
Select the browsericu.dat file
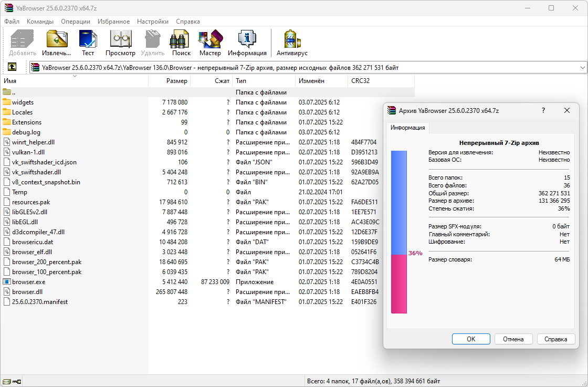pyautogui.click(x=33, y=242)
